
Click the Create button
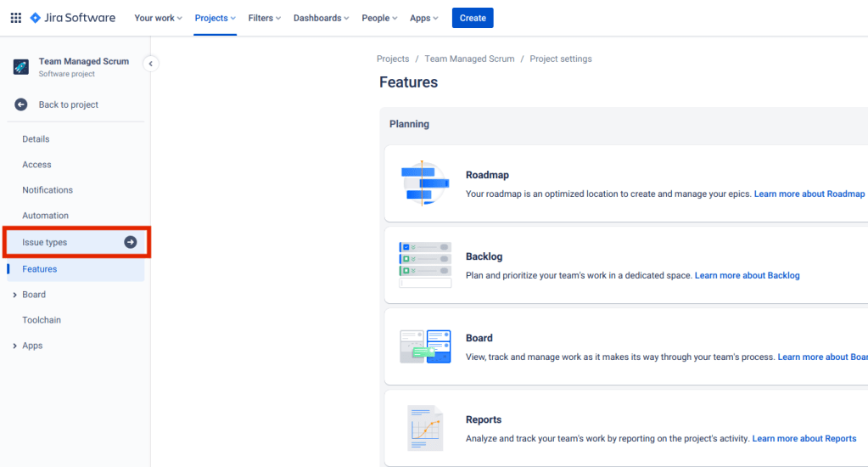(473, 18)
